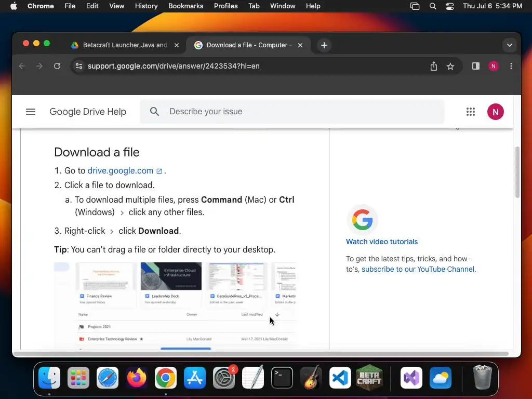This screenshot has height=399, width=532.
Task: Click the screen mirroring menu bar icon
Action: (x=415, y=6)
